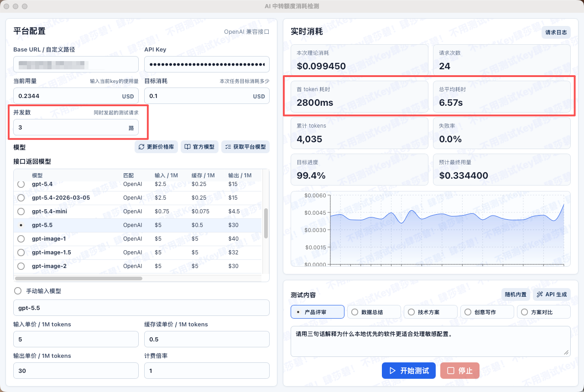Edit the 缓存读单价 price field
This screenshot has width=584, height=392.
(207, 339)
